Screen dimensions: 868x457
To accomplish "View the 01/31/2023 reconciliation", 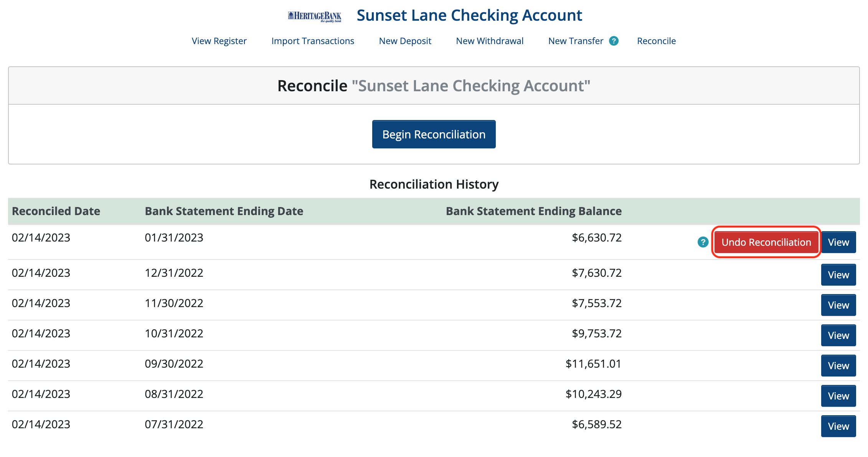I will point(838,242).
